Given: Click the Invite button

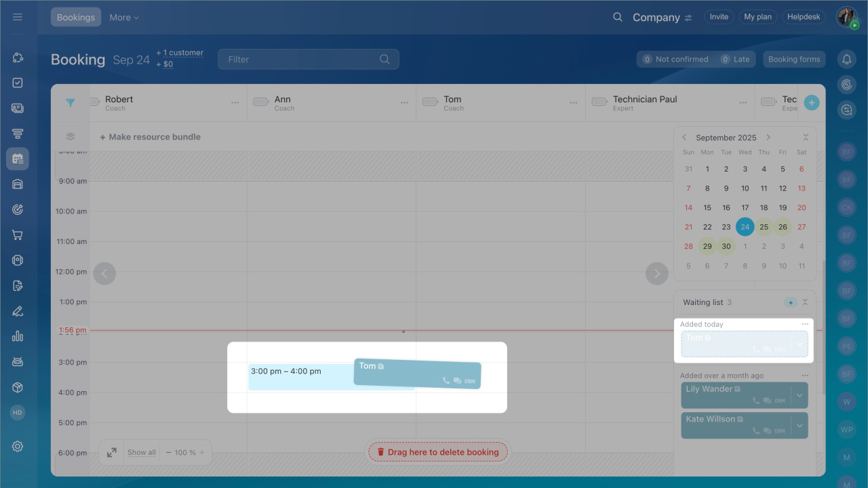Looking at the screenshot, I should click(719, 17).
